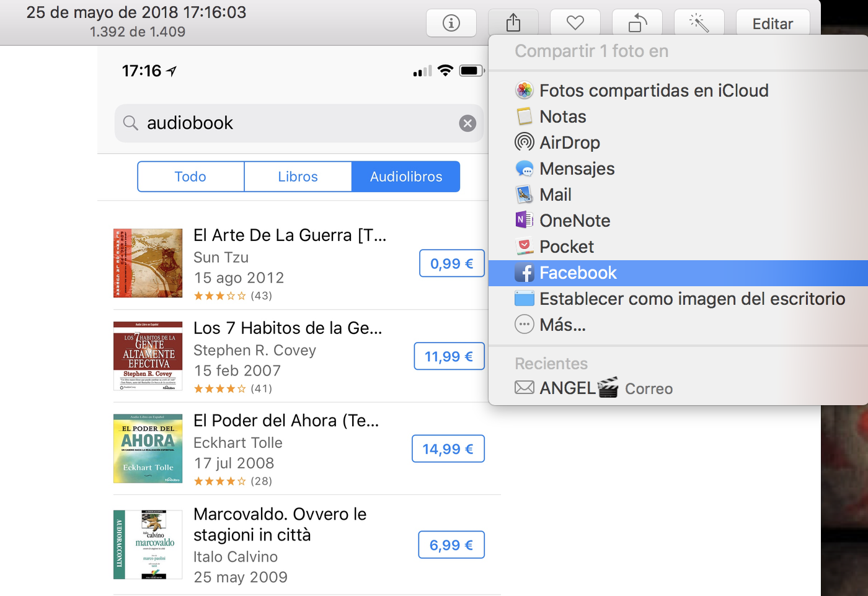Click author name Italo Calvino
868x596 pixels.
pos(236,556)
